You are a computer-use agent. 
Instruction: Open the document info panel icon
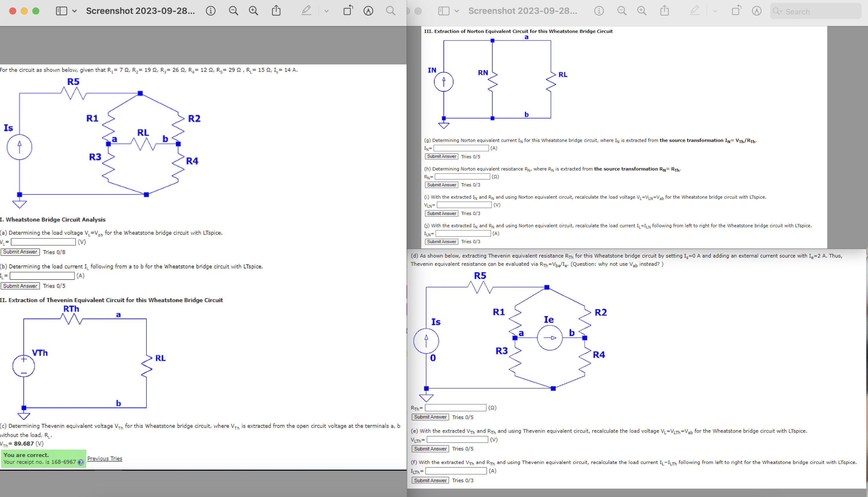click(x=211, y=11)
